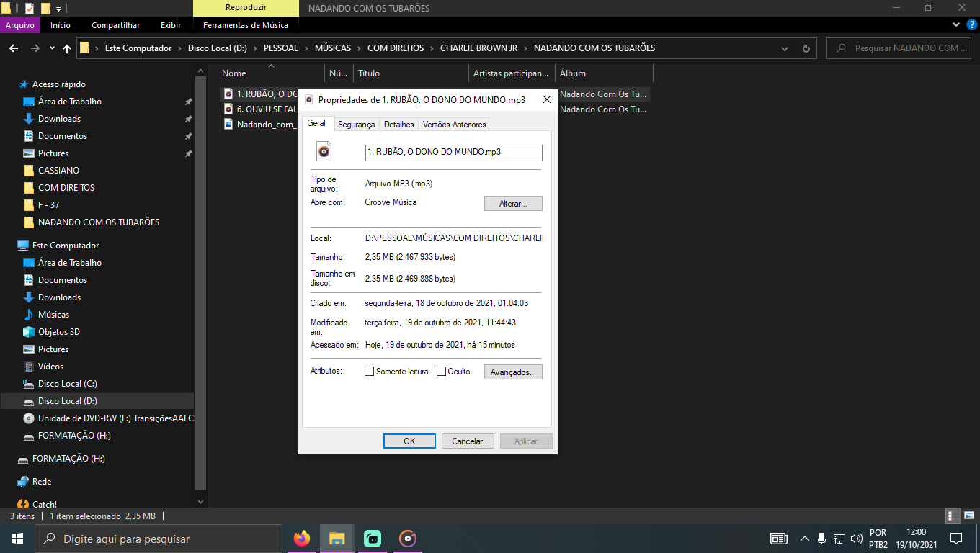Expand the chevron after Este Computador breadcrumb

pyautogui.click(x=179, y=48)
